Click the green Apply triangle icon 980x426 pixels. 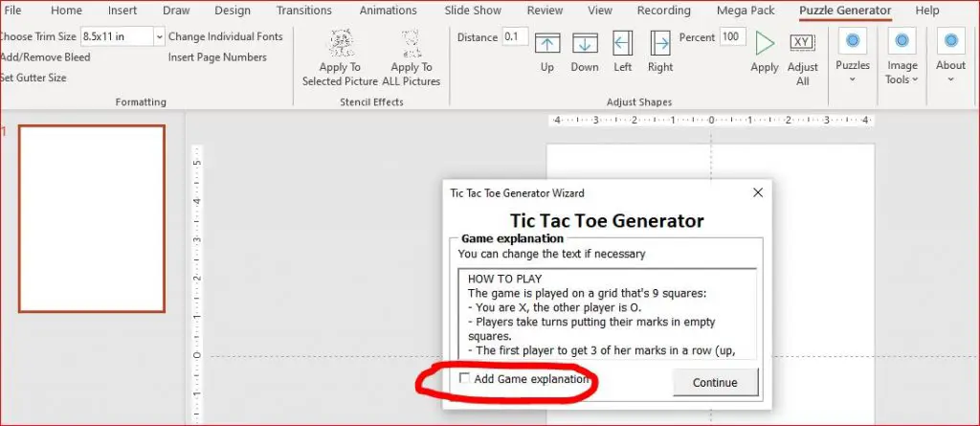pyautogui.click(x=765, y=43)
